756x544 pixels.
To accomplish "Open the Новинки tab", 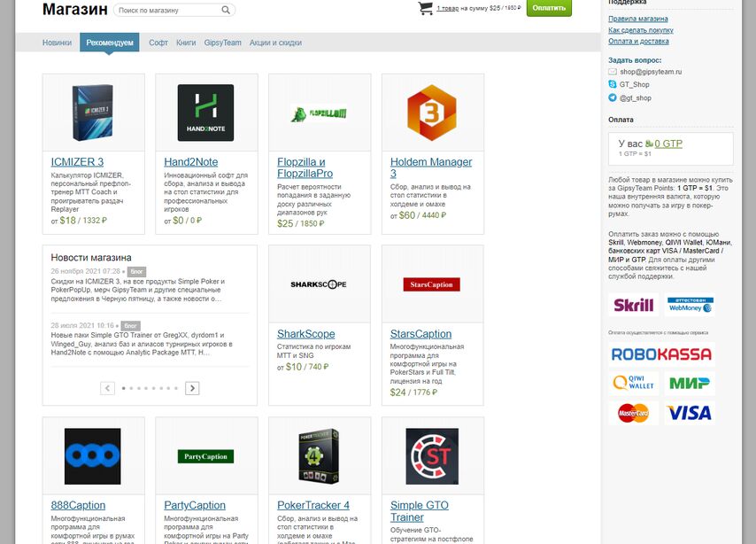I will [x=57, y=43].
